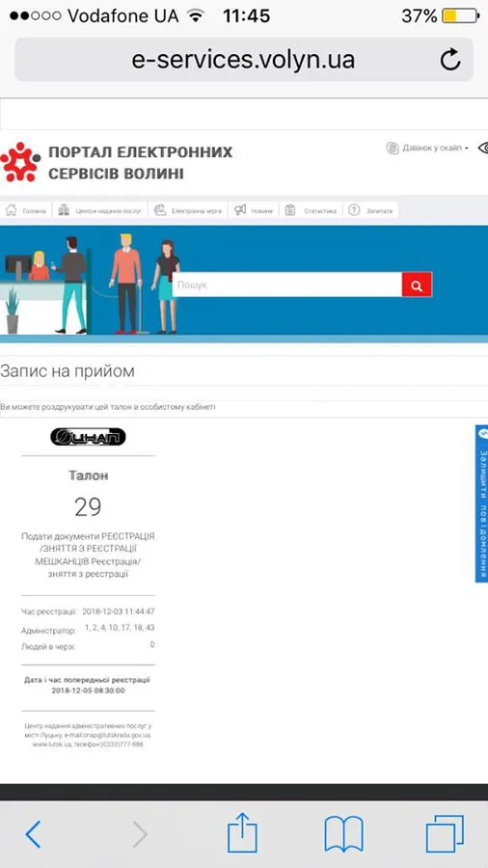Screen dimensions: 488x868
Task: Expand the Дзвінок у скайп dropdown
Action: pos(427,149)
